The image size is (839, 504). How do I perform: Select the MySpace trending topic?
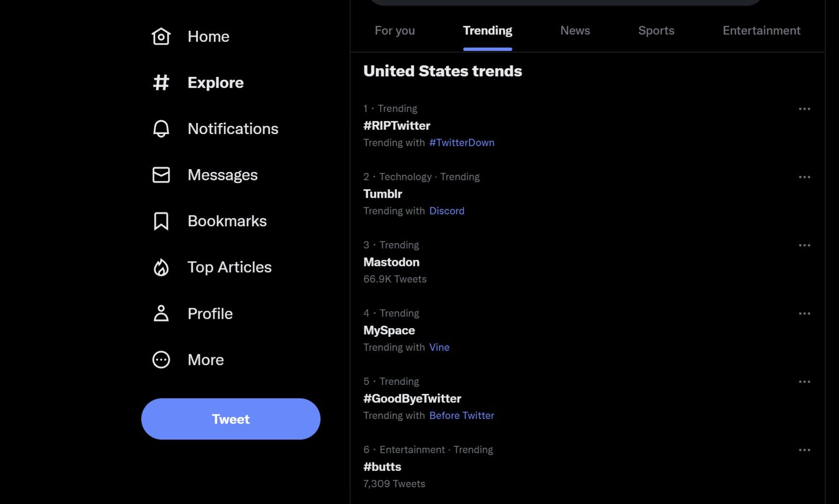click(389, 330)
